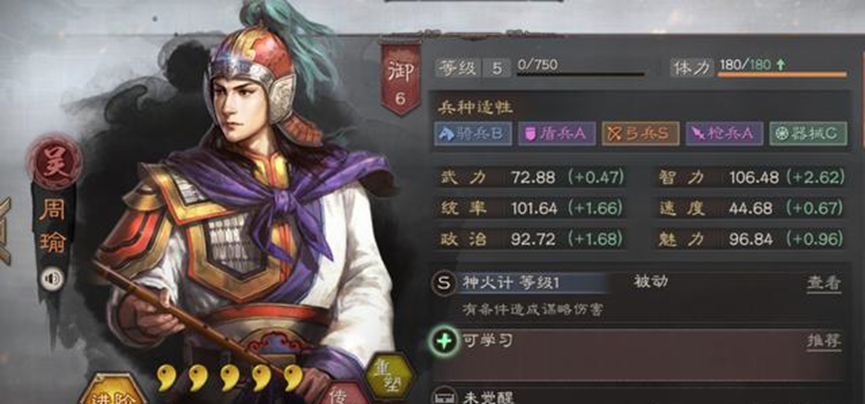Click the red 御 6 banner badge

click(x=401, y=78)
